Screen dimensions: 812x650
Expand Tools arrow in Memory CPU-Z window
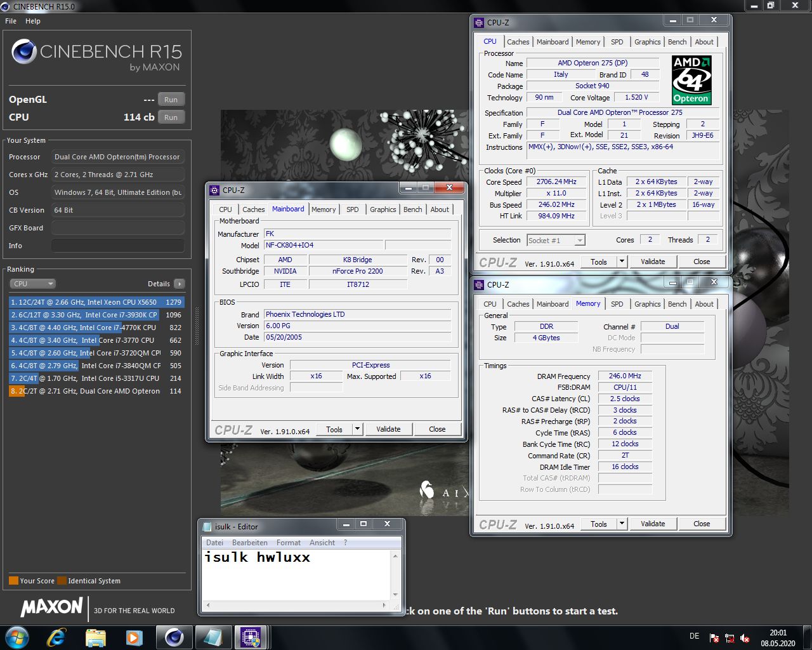click(622, 524)
